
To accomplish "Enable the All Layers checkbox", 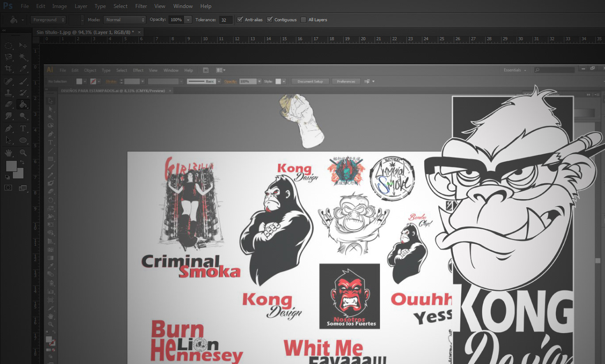I will tap(303, 19).
